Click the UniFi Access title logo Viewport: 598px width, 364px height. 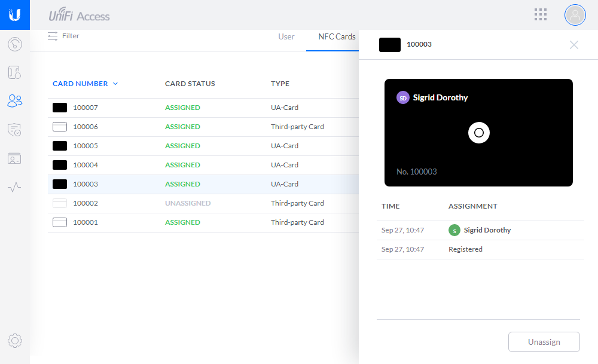pos(79,16)
